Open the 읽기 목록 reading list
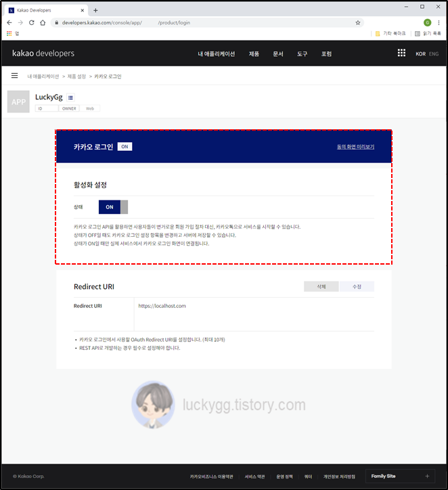 (x=428, y=33)
